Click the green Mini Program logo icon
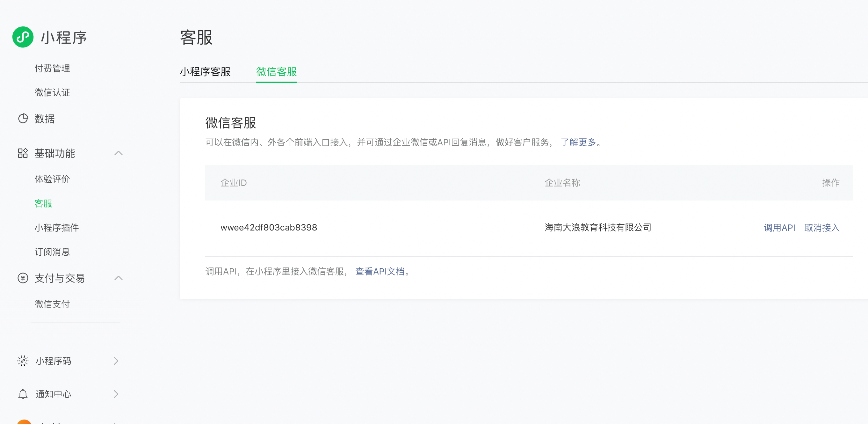This screenshot has height=424, width=868. [23, 37]
